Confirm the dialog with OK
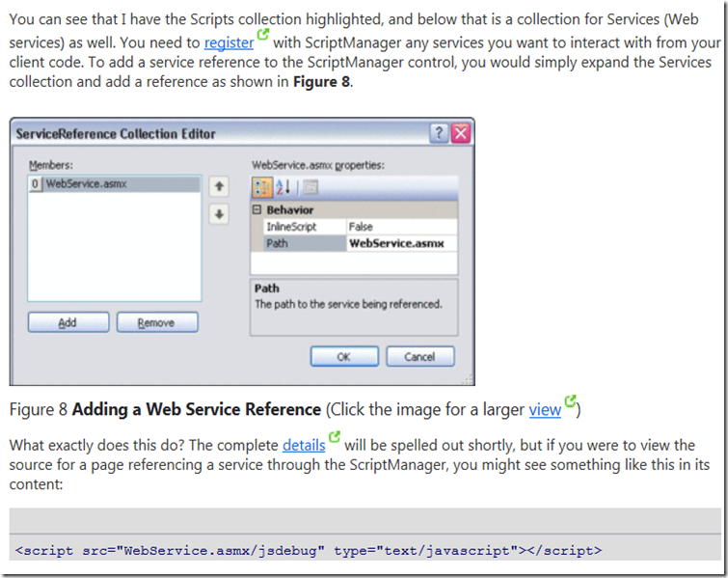Viewport: 728px width, 578px height. (x=344, y=357)
